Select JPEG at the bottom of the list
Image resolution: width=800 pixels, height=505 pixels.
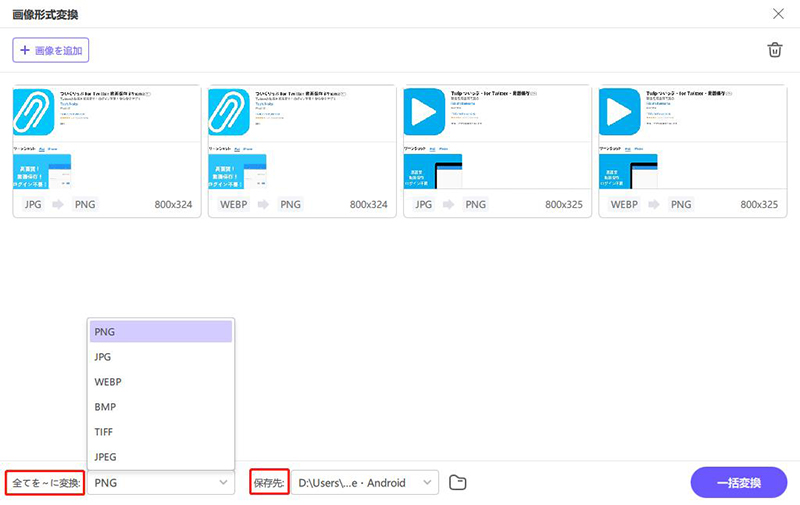coord(161,457)
